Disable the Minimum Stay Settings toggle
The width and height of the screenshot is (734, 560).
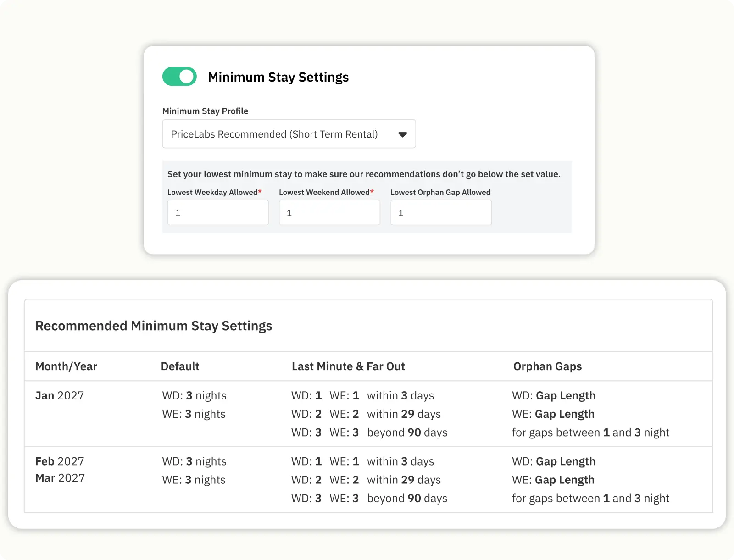tap(179, 77)
